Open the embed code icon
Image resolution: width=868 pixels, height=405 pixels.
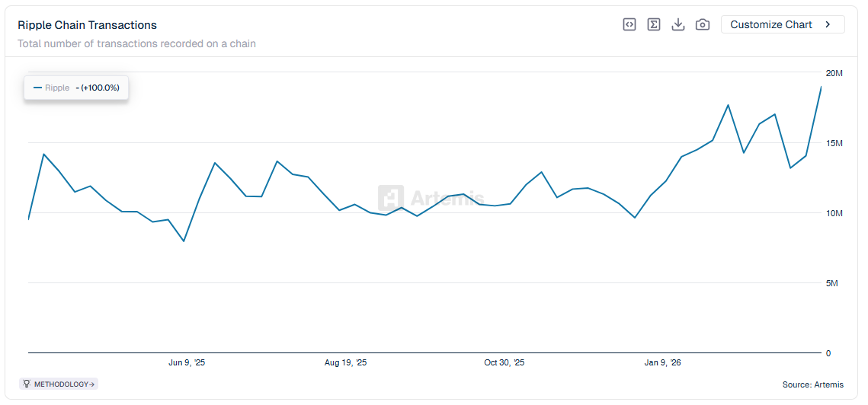tap(629, 24)
